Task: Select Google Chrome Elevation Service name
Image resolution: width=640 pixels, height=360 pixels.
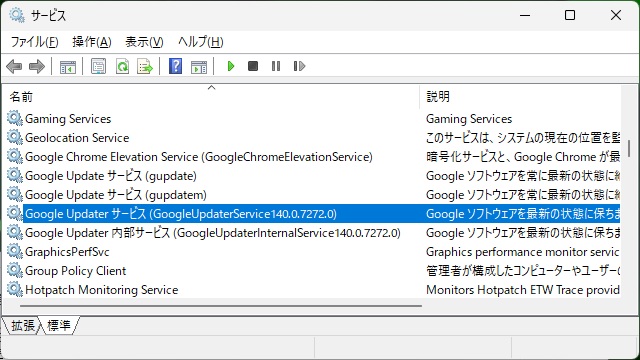Action: pos(199,157)
